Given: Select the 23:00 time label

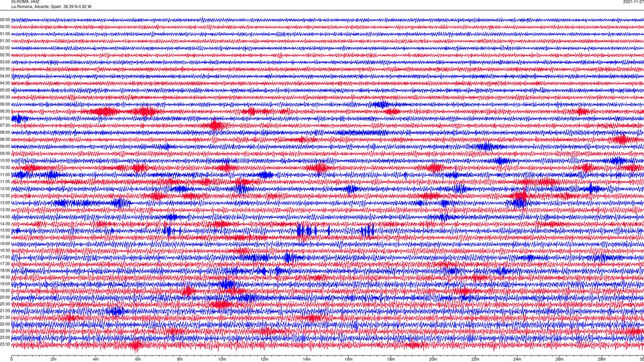Looking at the screenshot, I should 5,338.
